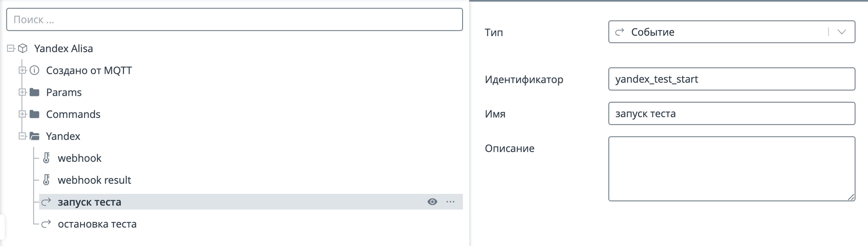Collapse the Yandex folder
This screenshot has width=868, height=246.
23,136
